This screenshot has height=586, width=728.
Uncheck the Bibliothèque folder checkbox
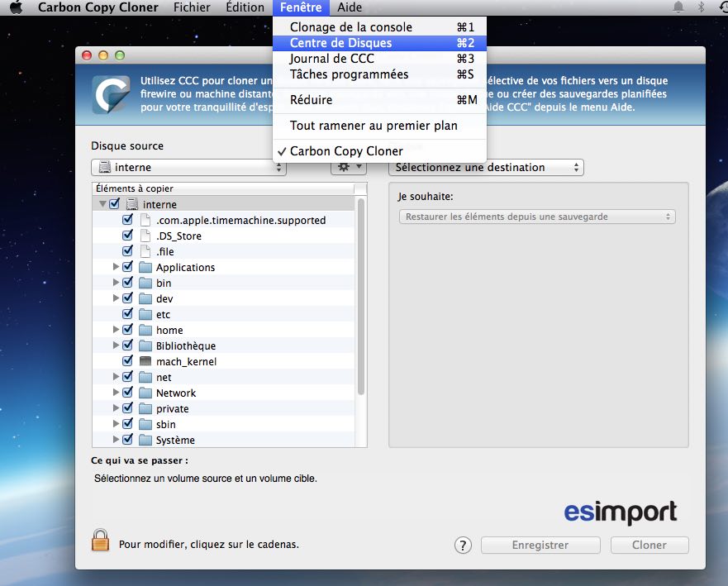(128, 345)
